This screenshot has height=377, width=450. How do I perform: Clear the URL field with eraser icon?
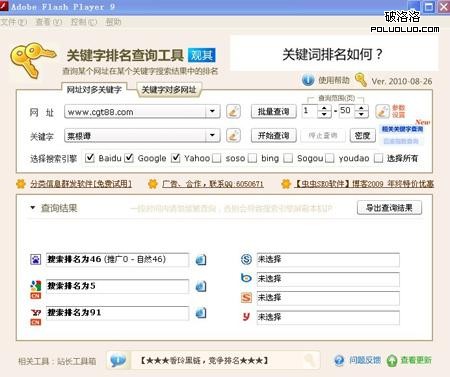[x=233, y=111]
